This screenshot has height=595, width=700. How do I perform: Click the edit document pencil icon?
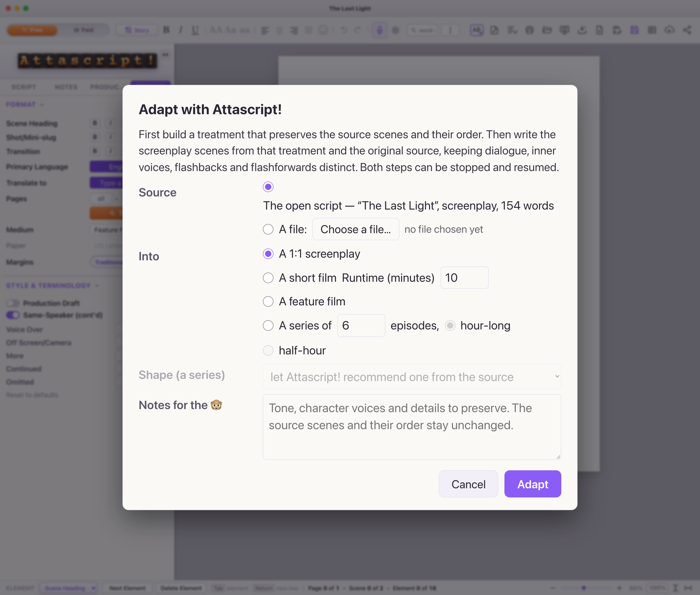494,30
